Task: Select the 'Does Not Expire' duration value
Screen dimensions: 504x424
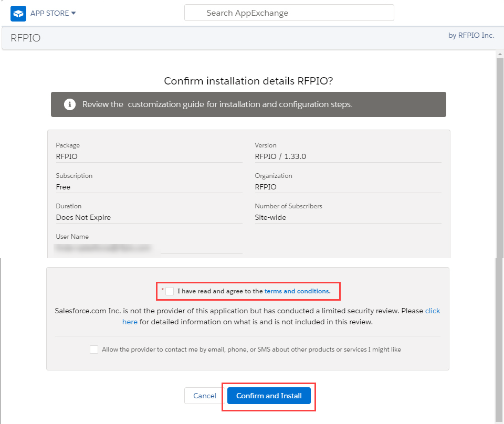Action: 83,217
